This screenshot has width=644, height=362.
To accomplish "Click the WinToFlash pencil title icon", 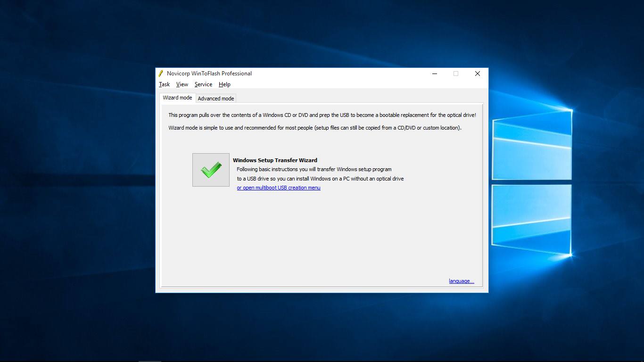I will (x=161, y=74).
